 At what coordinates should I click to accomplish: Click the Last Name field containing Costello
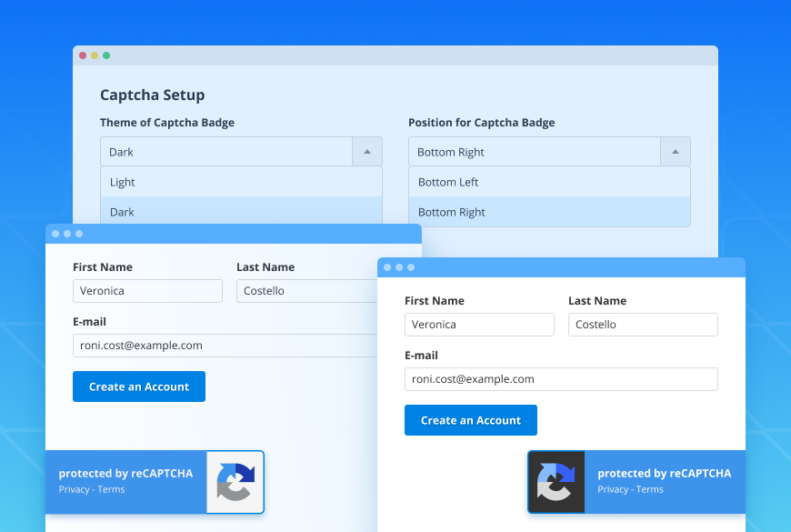(x=643, y=325)
